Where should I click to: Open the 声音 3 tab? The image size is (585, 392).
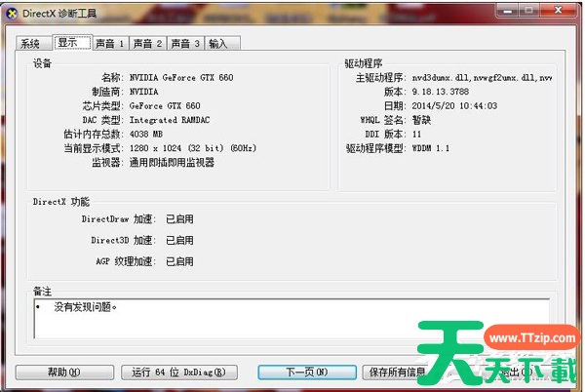[x=185, y=43]
